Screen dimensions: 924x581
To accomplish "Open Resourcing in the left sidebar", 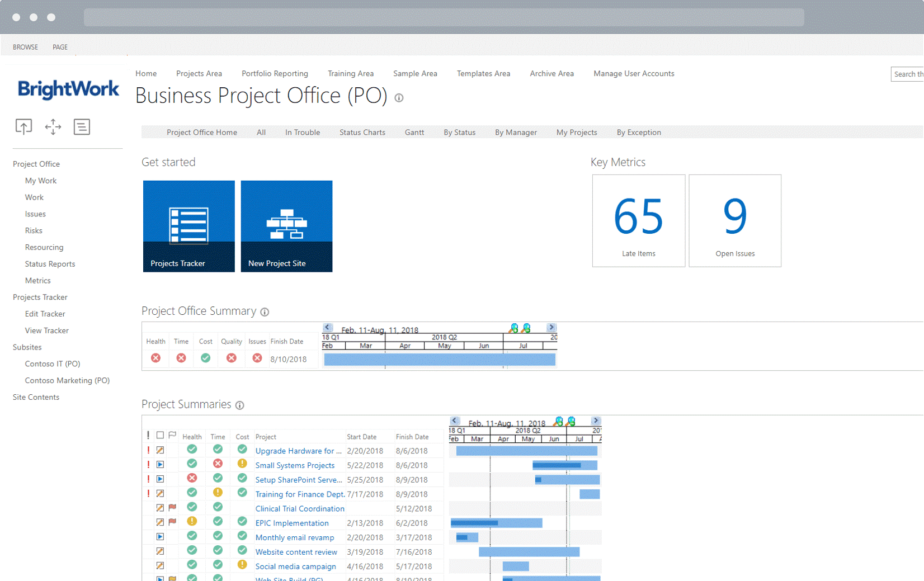I will click(x=44, y=247).
